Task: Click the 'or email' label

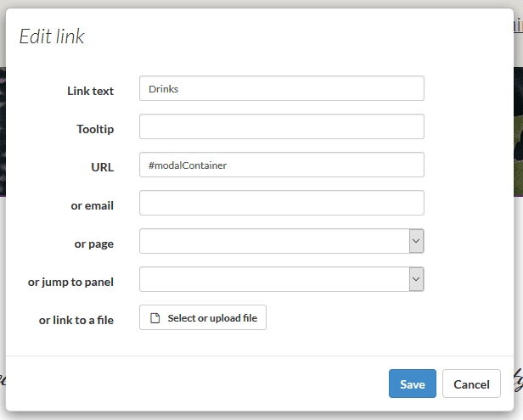Action: [x=92, y=205]
